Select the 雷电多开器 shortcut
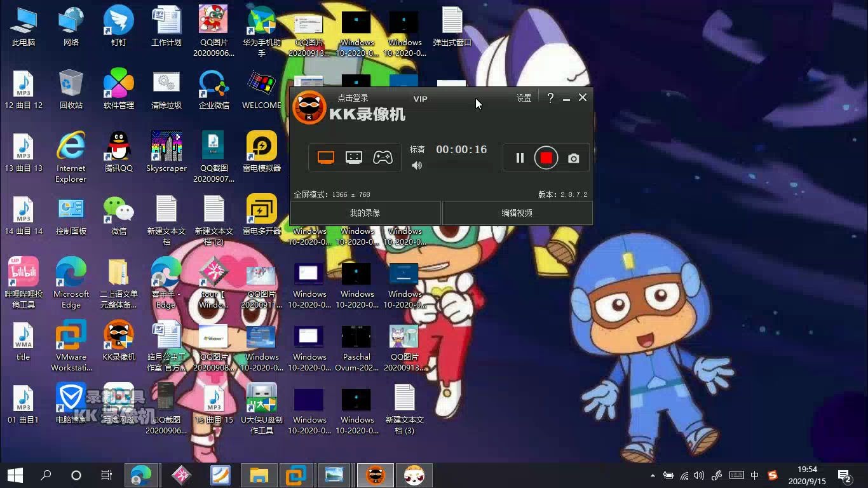 (x=262, y=215)
